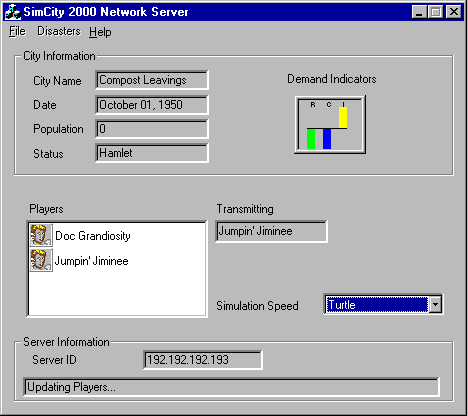Click the Transmitting field Jumpin' Jiminee
This screenshot has height=416, width=468.
271,231
